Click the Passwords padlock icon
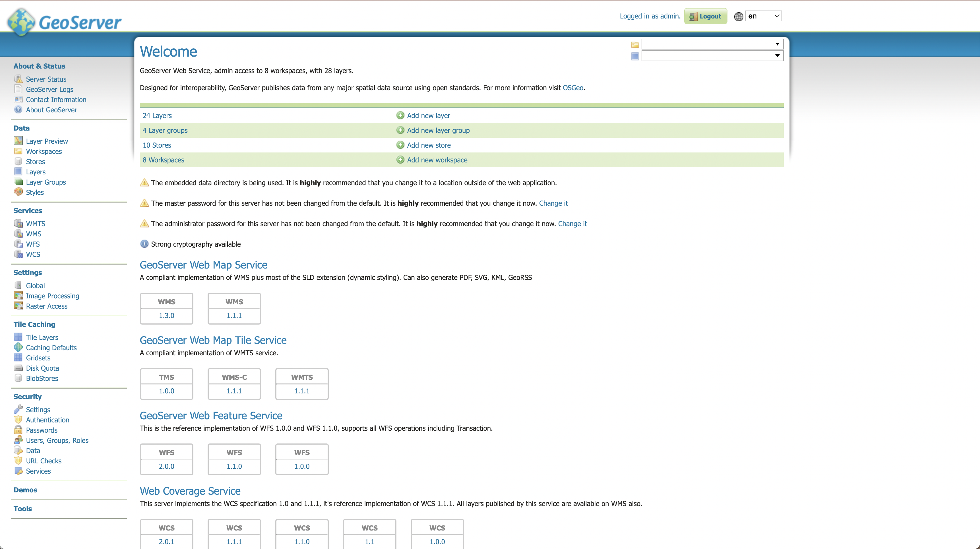980x549 pixels. click(18, 430)
